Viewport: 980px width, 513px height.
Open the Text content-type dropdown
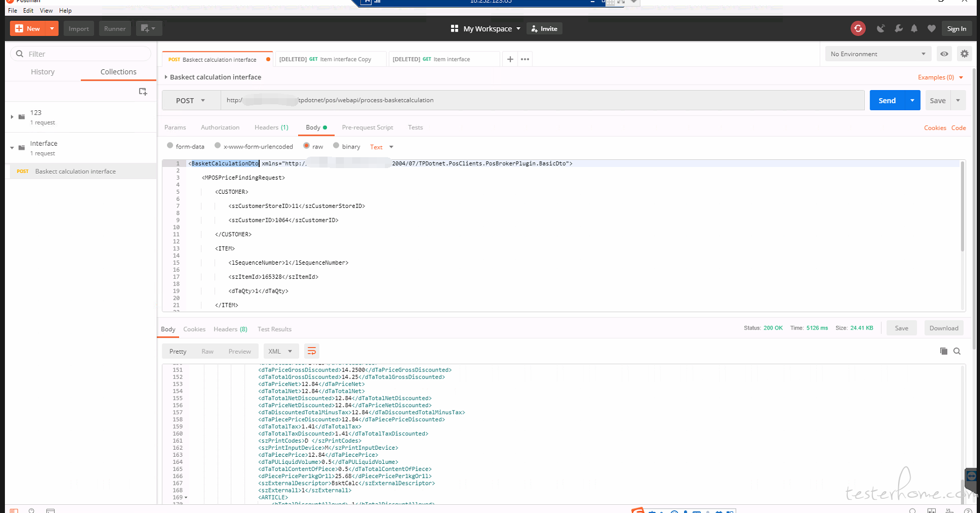point(382,147)
